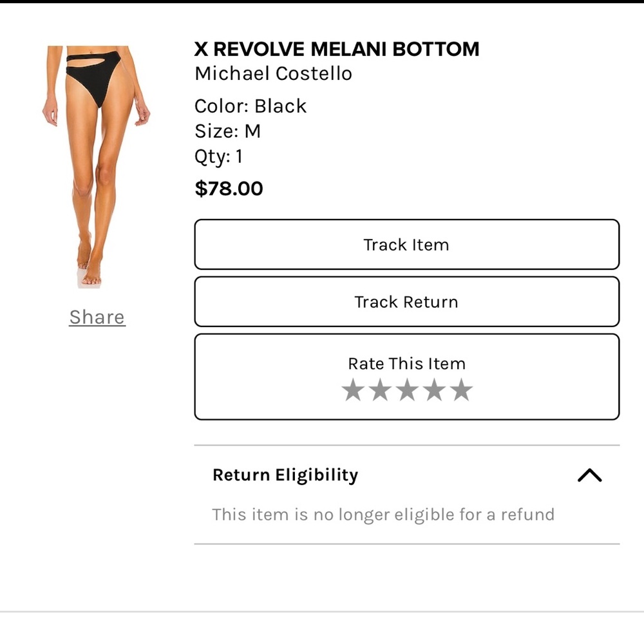Open Rate This Item
This screenshot has width=644, height=644.
[x=406, y=363]
